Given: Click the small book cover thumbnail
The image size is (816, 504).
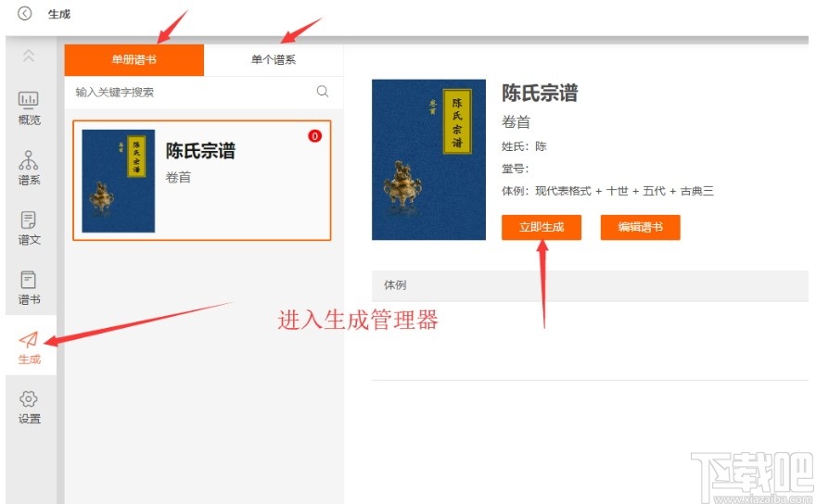Looking at the screenshot, I should click(x=118, y=181).
